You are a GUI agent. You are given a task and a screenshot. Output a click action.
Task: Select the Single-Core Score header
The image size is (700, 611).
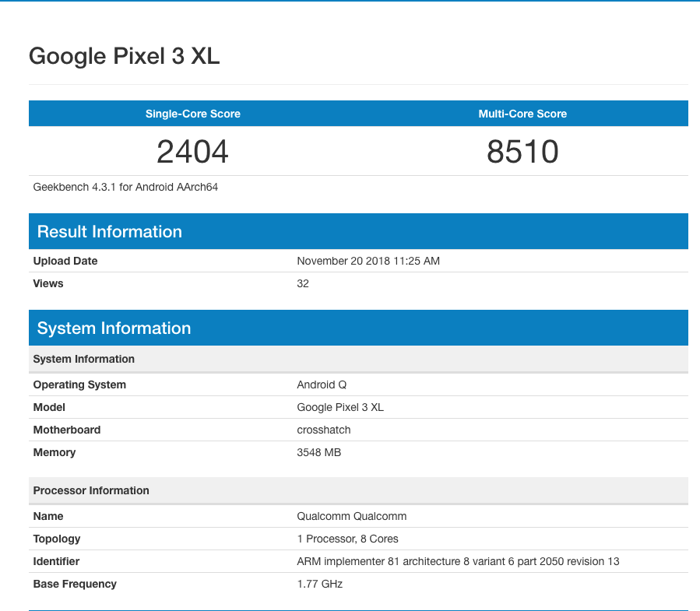192,113
